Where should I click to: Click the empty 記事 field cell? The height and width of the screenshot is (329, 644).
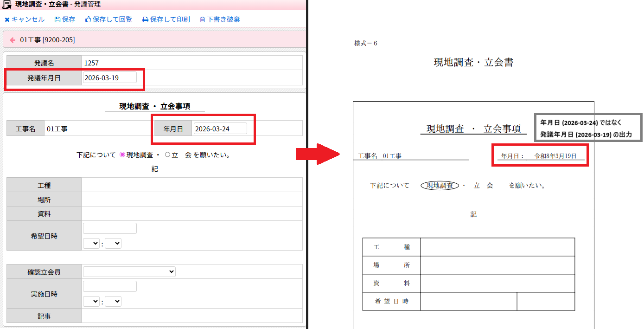pos(191,316)
